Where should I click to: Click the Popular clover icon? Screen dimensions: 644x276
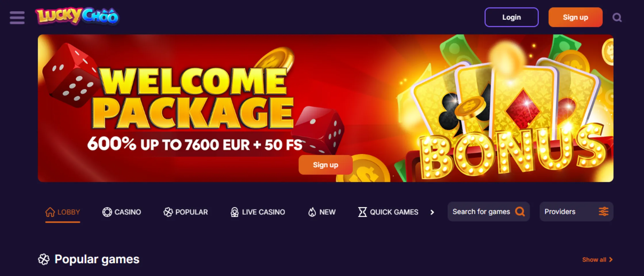[x=168, y=212]
